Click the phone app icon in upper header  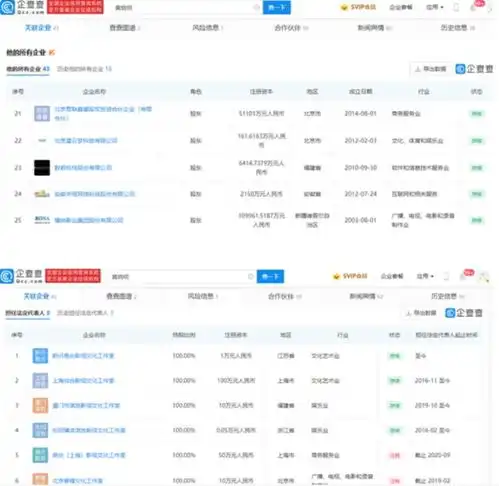(456, 7)
